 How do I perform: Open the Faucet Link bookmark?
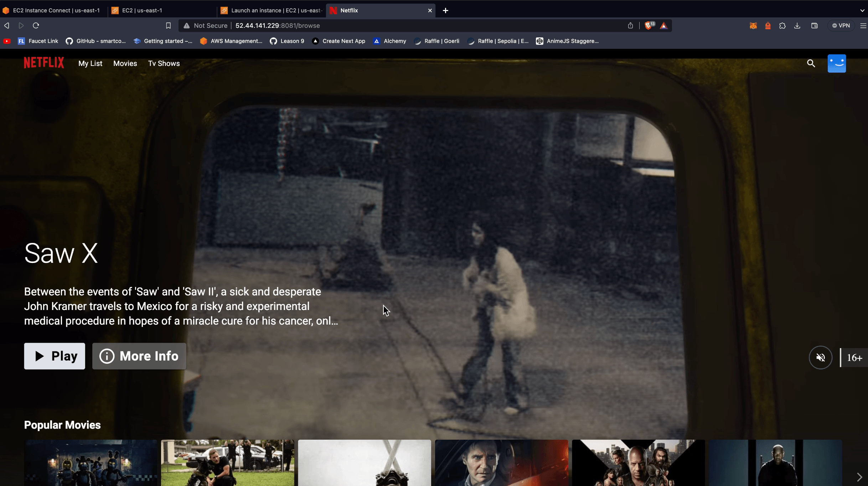pos(38,41)
